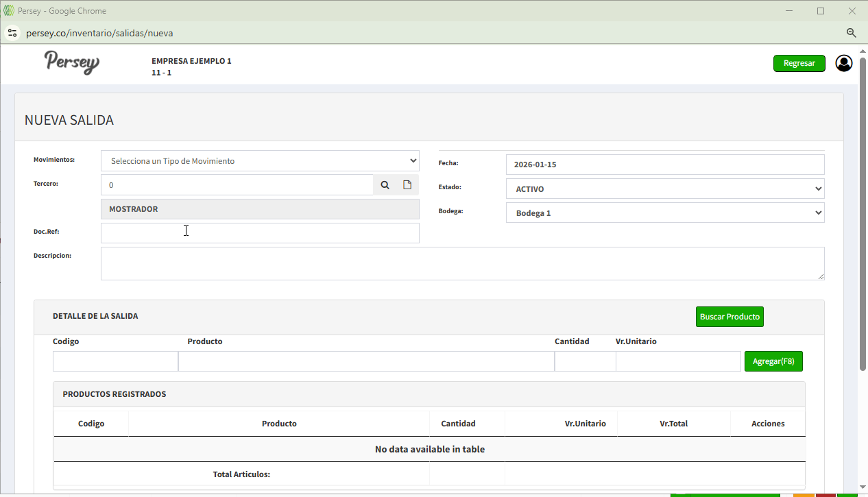Open site information icon in address bar
The image size is (868, 497).
(x=12, y=33)
